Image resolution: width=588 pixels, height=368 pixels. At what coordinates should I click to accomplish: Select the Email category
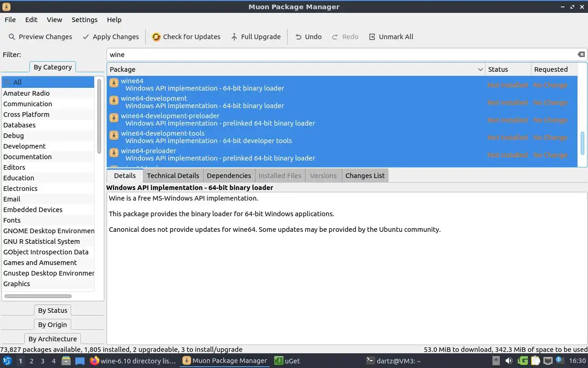[48, 199]
